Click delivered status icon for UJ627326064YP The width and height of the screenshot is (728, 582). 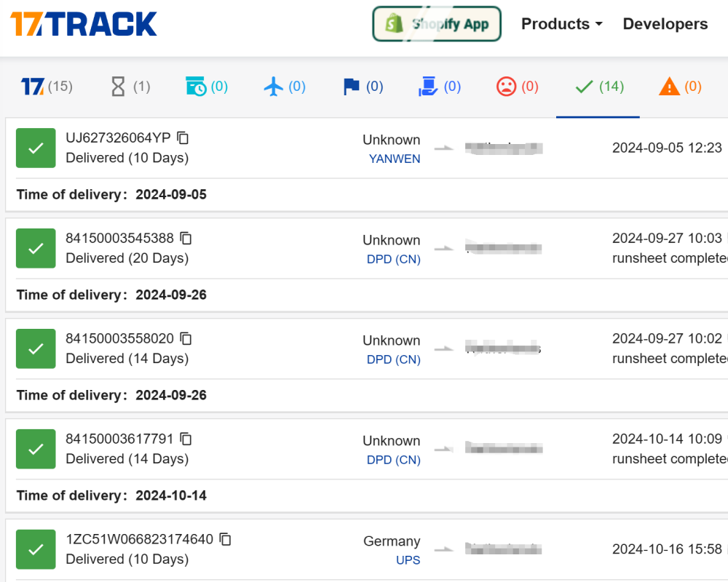click(36, 148)
